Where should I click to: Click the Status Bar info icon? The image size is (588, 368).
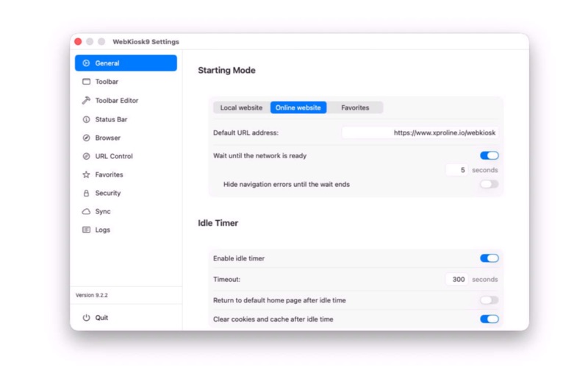coord(86,119)
